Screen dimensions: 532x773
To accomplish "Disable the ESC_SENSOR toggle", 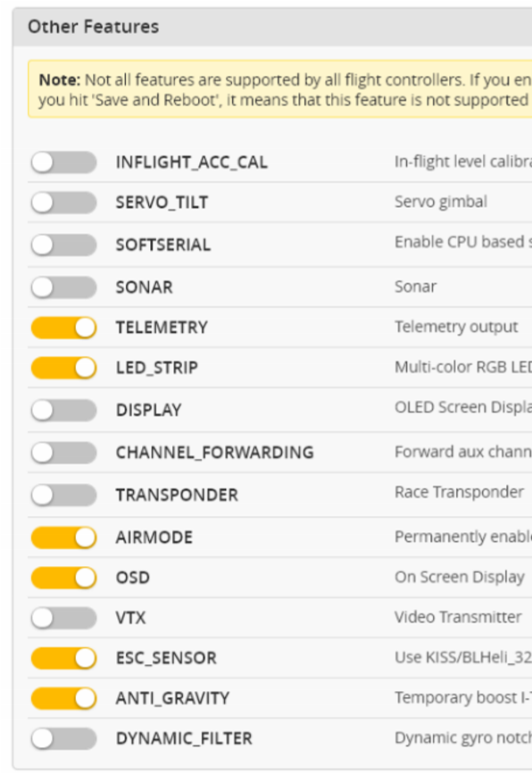I will tap(63, 658).
